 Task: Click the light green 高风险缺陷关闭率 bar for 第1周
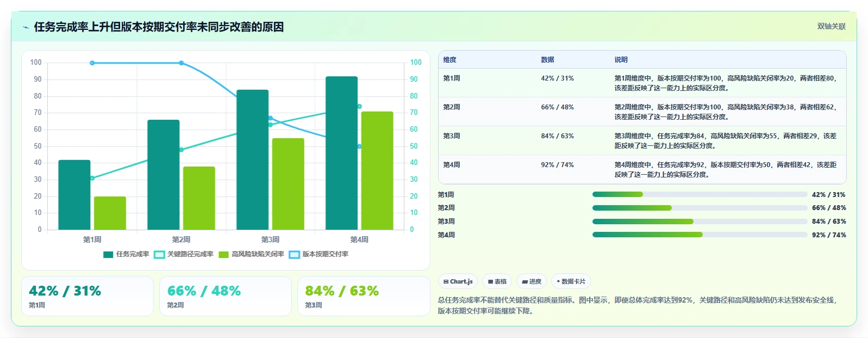(x=110, y=213)
